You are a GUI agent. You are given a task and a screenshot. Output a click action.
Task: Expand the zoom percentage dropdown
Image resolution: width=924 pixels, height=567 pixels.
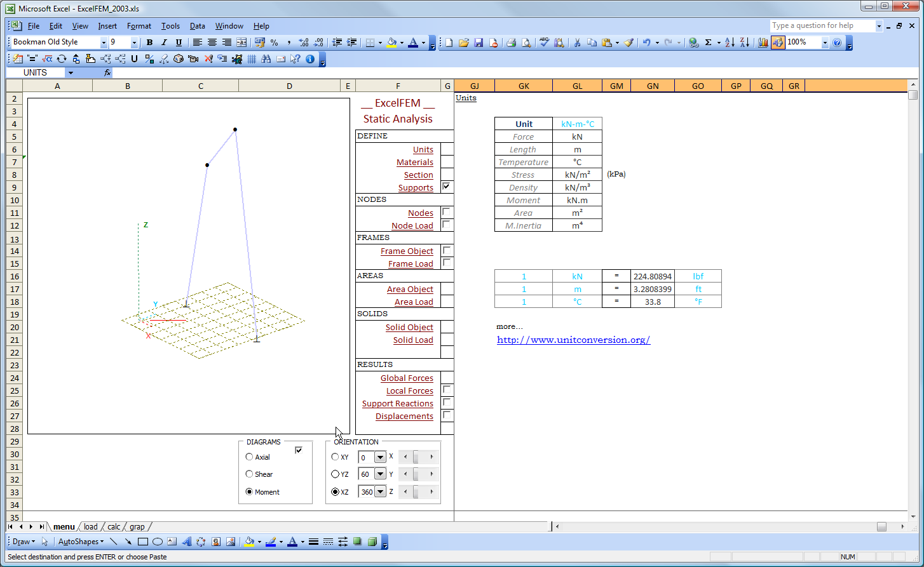click(825, 43)
